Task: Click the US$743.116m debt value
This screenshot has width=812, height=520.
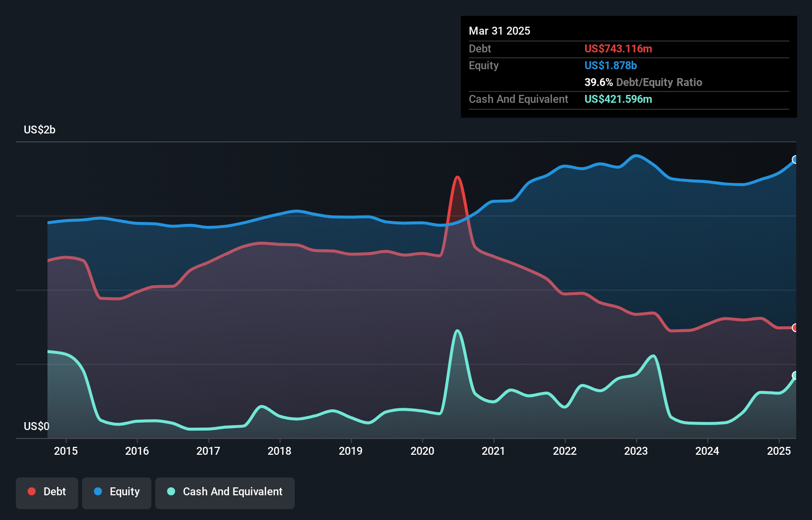Action: [618, 48]
